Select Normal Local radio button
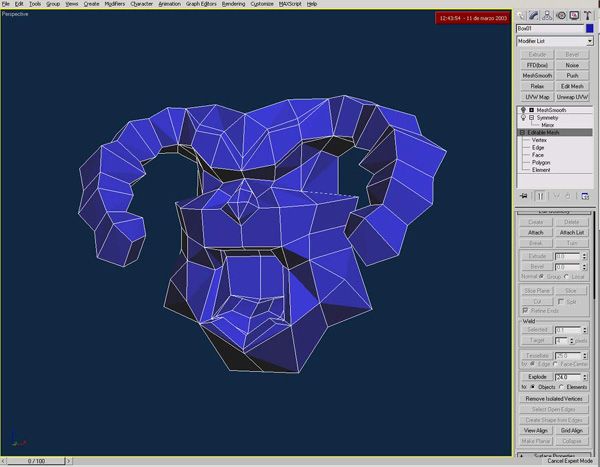The height and width of the screenshot is (467, 600). [x=566, y=276]
